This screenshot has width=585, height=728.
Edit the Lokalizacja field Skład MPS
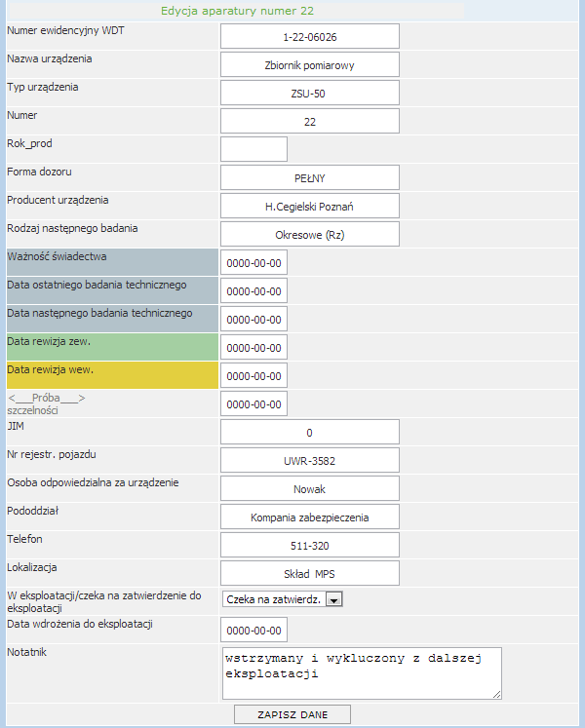tap(309, 573)
